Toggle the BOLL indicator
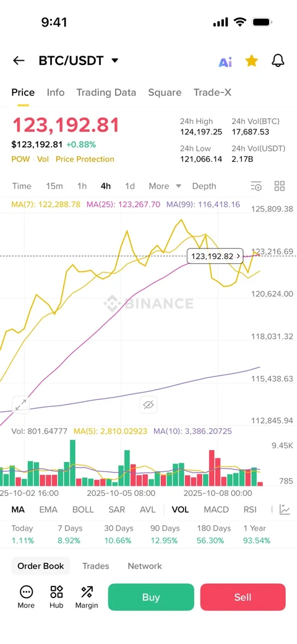This screenshot has height=644, width=297. point(83,510)
